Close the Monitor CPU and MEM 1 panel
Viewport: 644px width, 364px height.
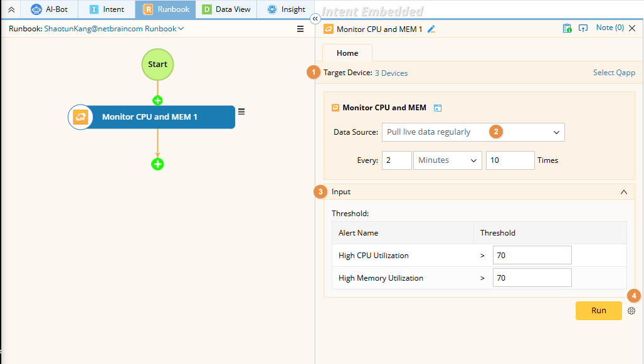click(632, 28)
